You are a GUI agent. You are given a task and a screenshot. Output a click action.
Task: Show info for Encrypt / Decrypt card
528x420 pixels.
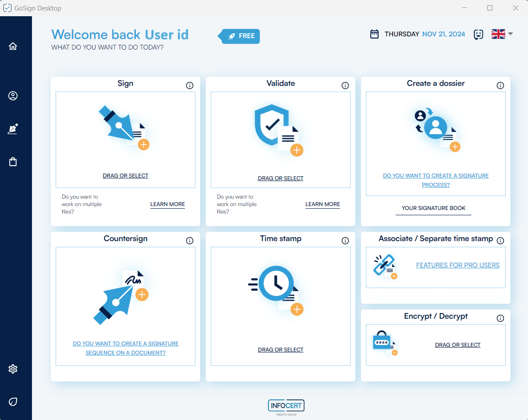coord(500,318)
